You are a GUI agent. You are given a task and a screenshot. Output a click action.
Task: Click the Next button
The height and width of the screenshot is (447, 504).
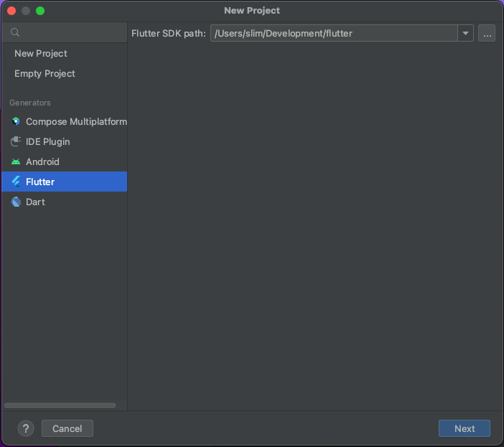tap(464, 428)
